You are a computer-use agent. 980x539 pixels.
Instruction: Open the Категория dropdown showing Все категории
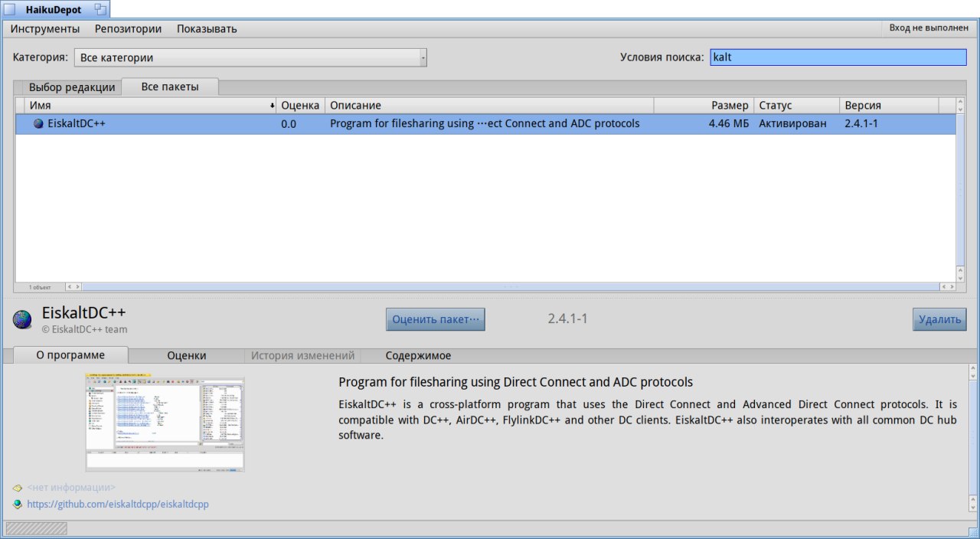click(x=250, y=57)
